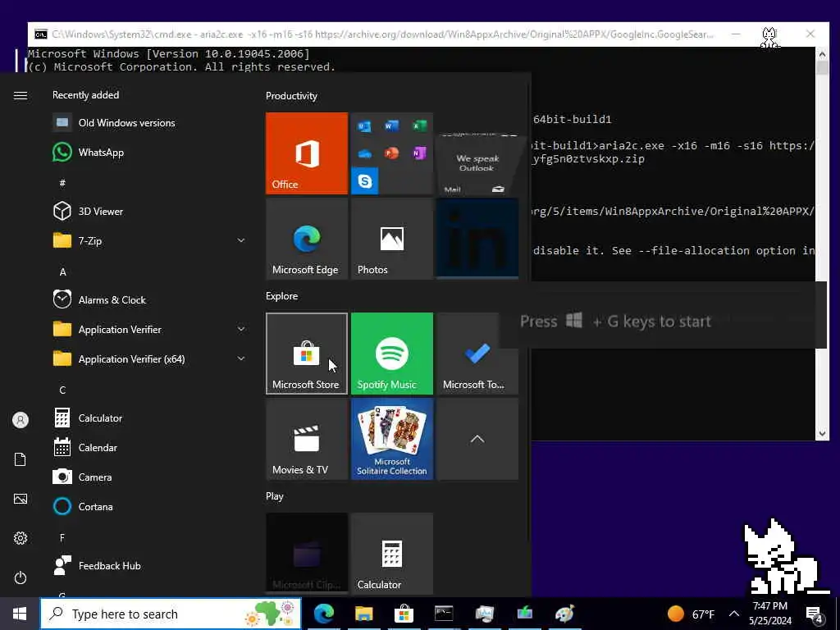Image resolution: width=840 pixels, height=630 pixels.
Task: Show hidden system tray icons
Action: (734, 614)
